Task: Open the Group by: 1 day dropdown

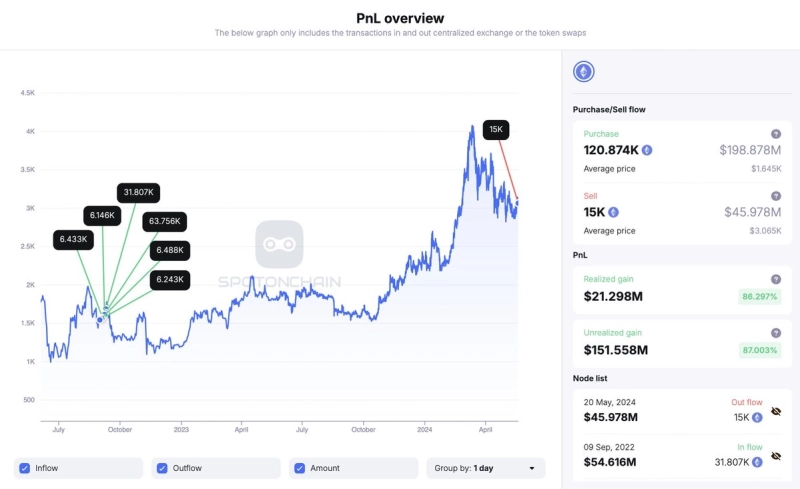Action: coord(486,468)
